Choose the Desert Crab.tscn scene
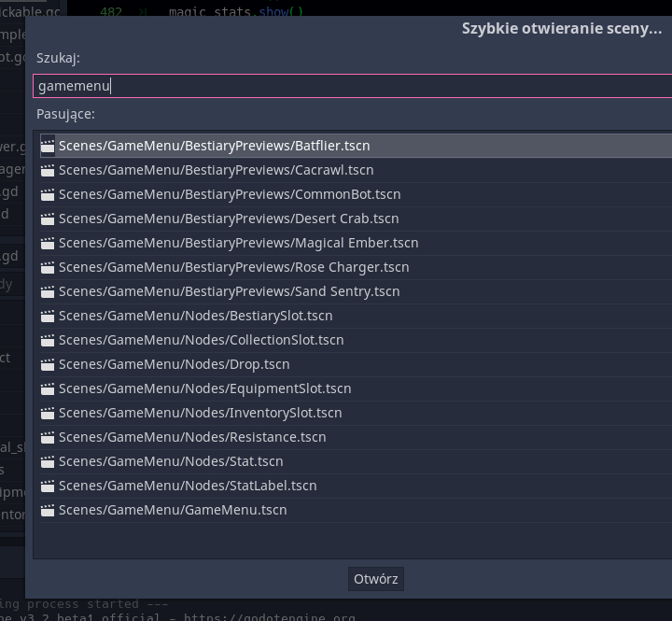The height and width of the screenshot is (621, 672). click(x=356, y=219)
